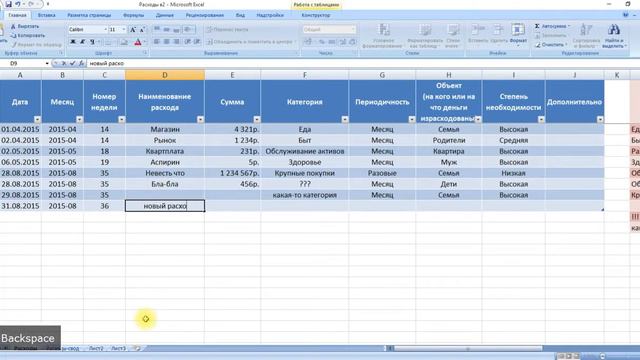Click the fill color bucket icon
This screenshot has width=640, height=360.
124,42
